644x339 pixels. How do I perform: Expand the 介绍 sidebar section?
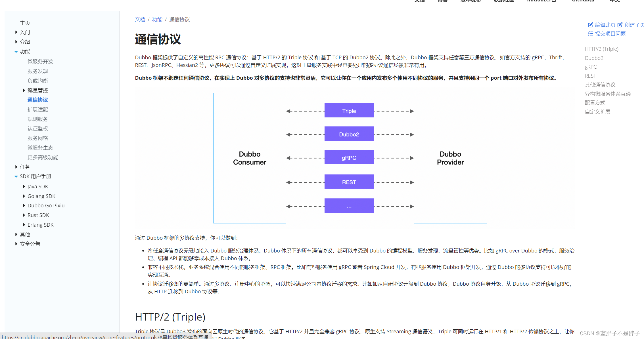point(16,42)
